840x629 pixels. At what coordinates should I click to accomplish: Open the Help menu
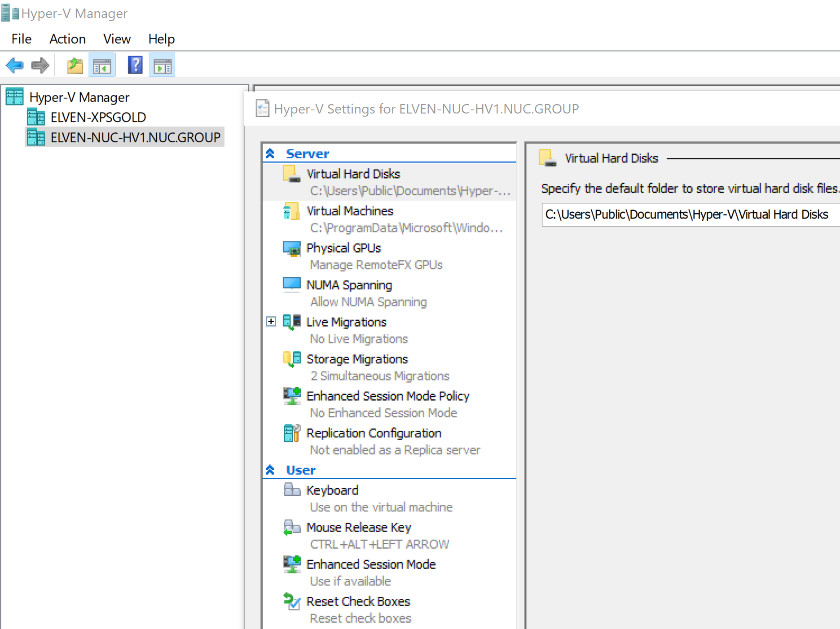point(162,39)
